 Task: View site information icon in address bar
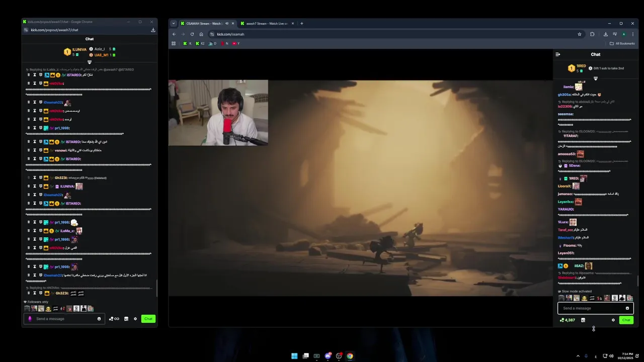(212, 34)
